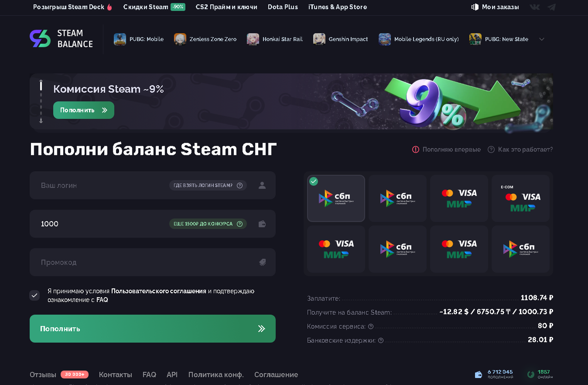The image size is (588, 385).
Task: Click question mark next to Комиссия сервиса
Action: click(370, 326)
